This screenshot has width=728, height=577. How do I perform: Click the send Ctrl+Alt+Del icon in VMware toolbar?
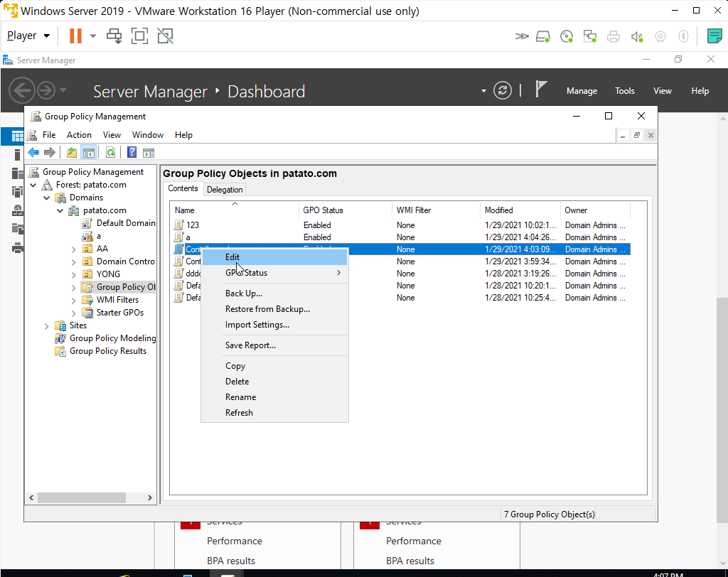click(x=114, y=36)
